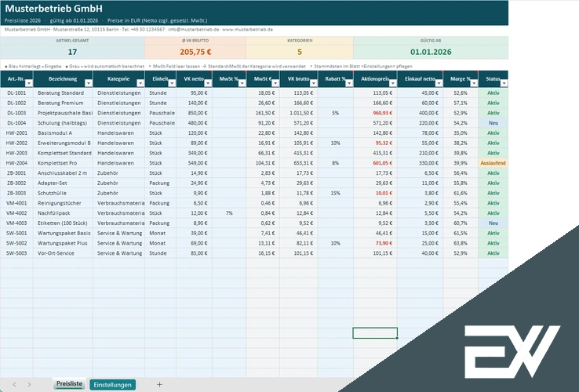Open the Art.-Nr. column filter dropdown
Viewport: 579px width, 392px height.
pos(29,83)
